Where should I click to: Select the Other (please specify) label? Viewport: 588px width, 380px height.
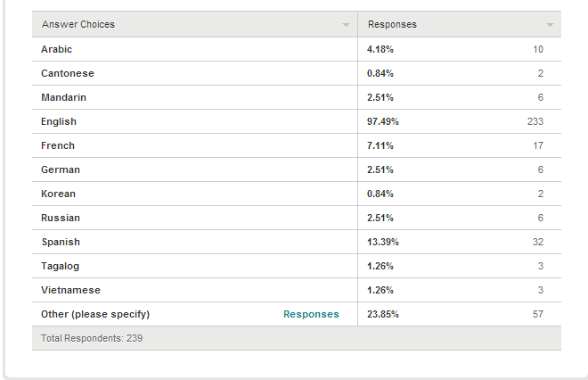[x=95, y=314]
